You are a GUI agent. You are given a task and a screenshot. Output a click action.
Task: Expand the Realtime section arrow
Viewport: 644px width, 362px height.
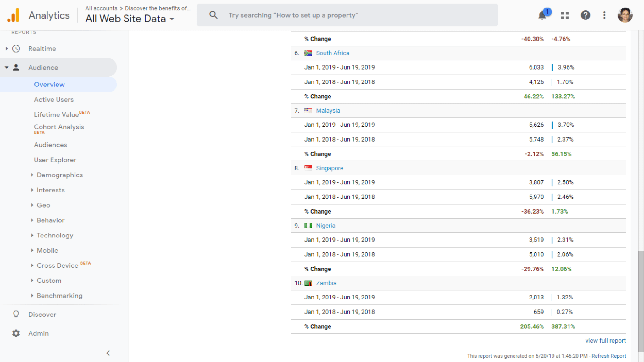pos(7,48)
